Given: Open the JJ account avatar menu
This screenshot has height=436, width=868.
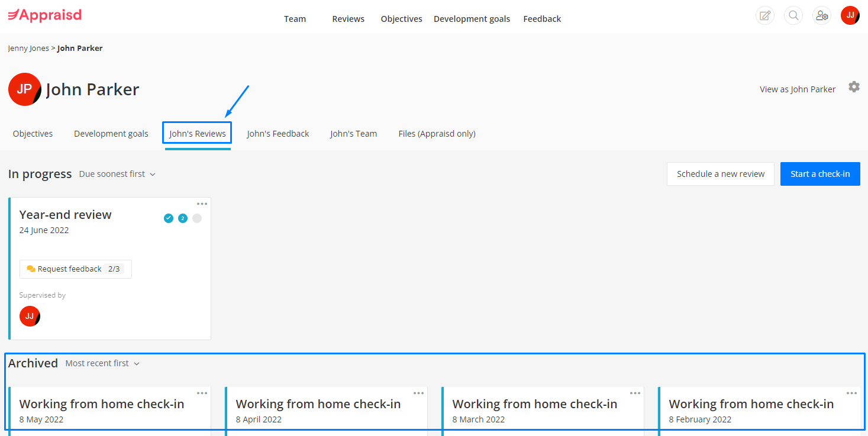Looking at the screenshot, I should click(850, 15).
